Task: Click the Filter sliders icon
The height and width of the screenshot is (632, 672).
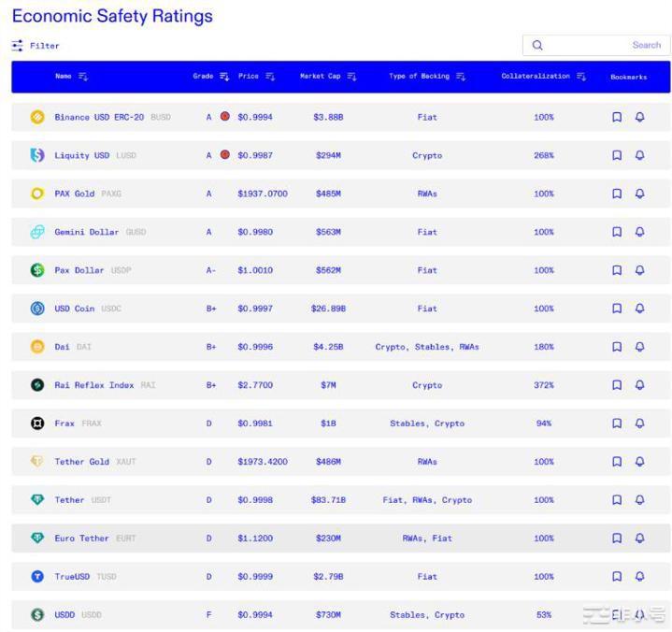Action: click(18, 45)
